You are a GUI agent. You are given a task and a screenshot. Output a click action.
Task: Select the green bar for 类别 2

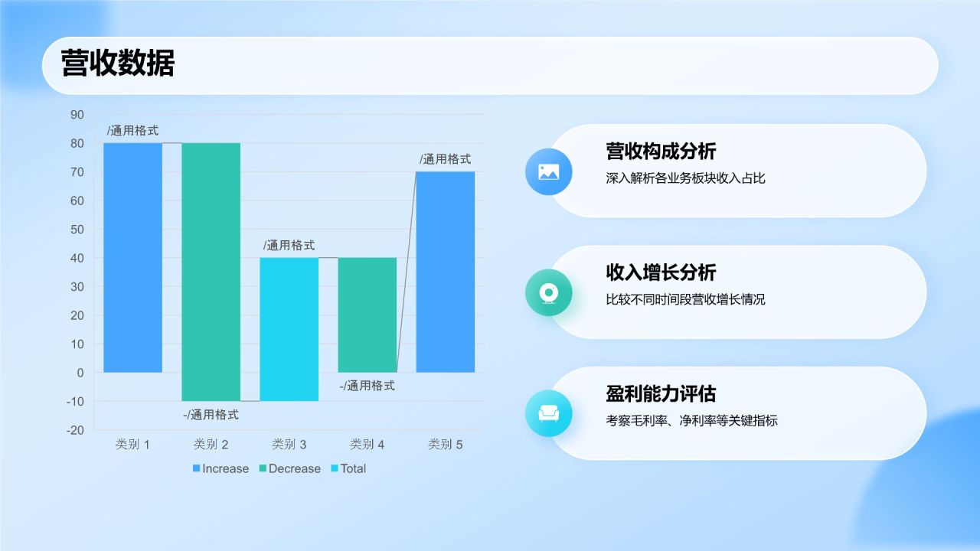point(211,272)
